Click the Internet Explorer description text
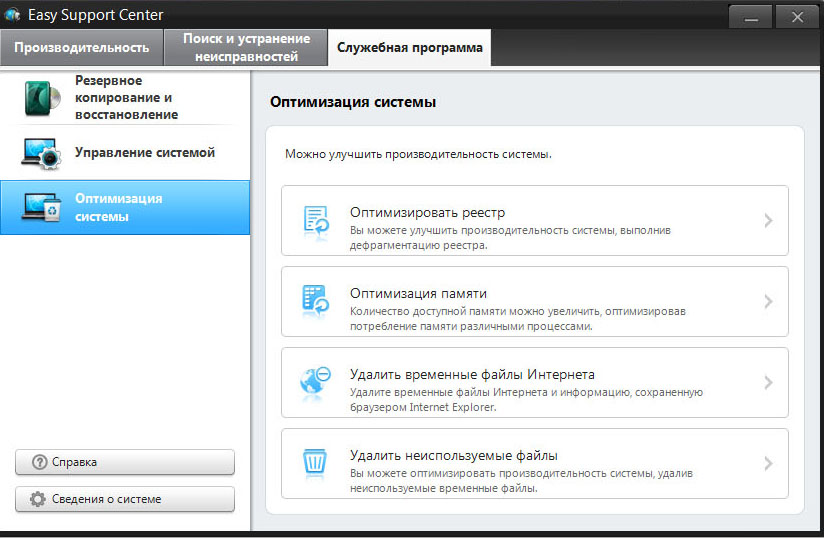824x538 pixels. coord(526,399)
